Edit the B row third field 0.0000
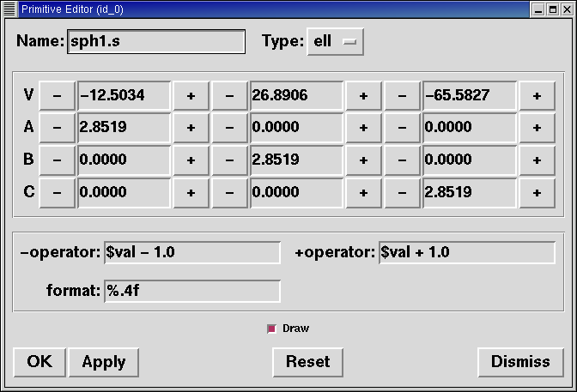 pyautogui.click(x=470, y=160)
